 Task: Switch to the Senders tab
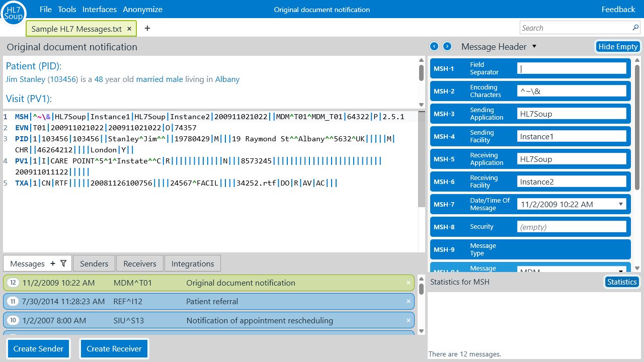(94, 263)
